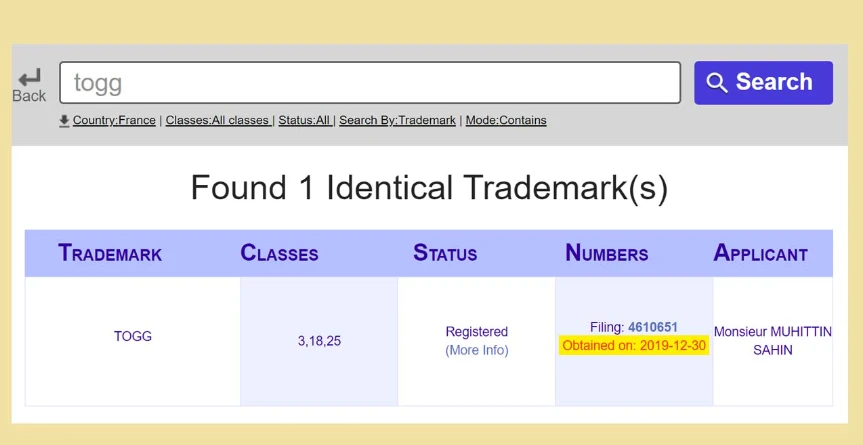Click the download arrow icon before Country
This screenshot has height=445, width=863.
pyautogui.click(x=64, y=121)
